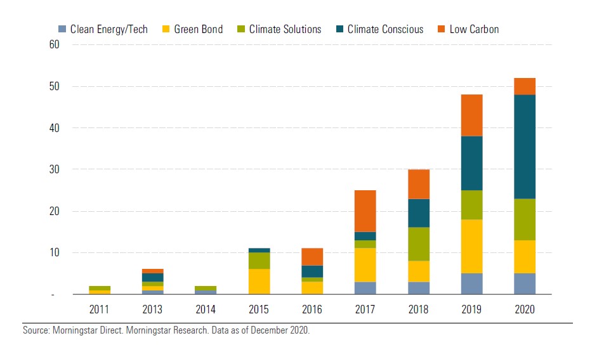The width and height of the screenshot is (604, 364).
Task: Select the yellow Green Bond segment in 2015 bar
Action: [259, 282]
